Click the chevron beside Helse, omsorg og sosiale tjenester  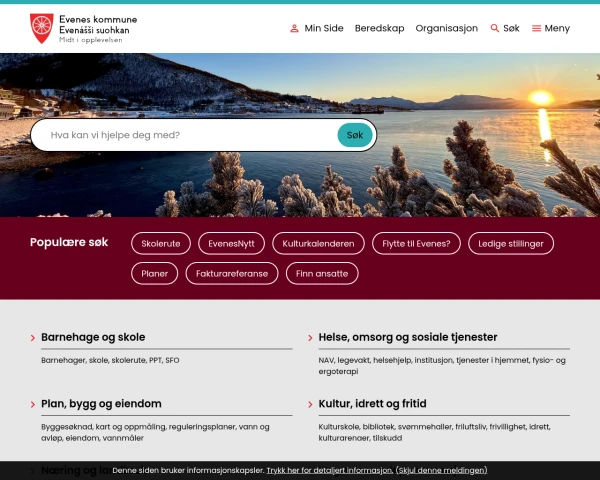tap(310, 338)
